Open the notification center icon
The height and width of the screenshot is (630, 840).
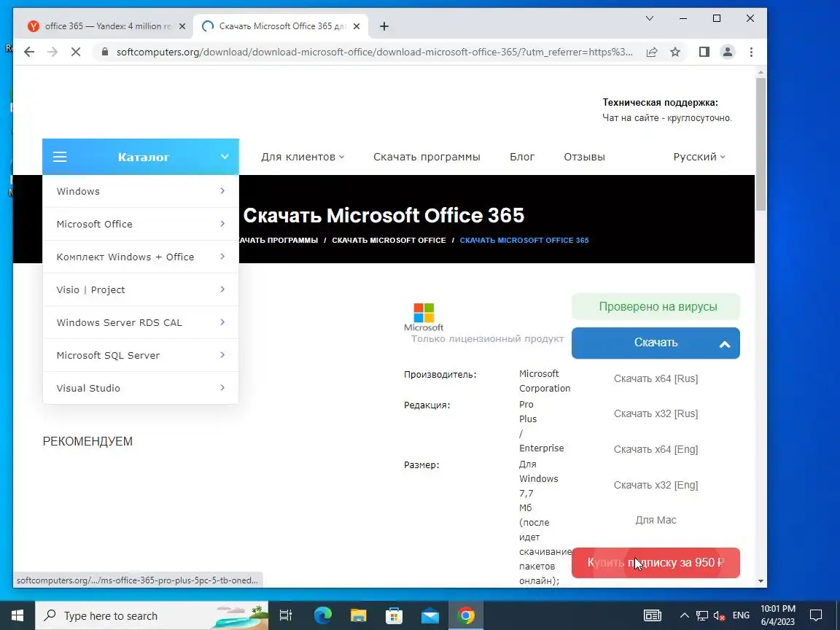point(816,615)
